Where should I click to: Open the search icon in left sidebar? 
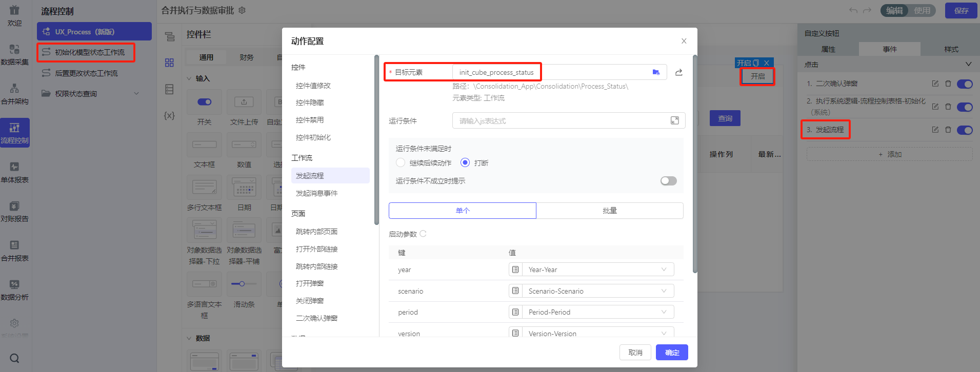pyautogui.click(x=14, y=358)
